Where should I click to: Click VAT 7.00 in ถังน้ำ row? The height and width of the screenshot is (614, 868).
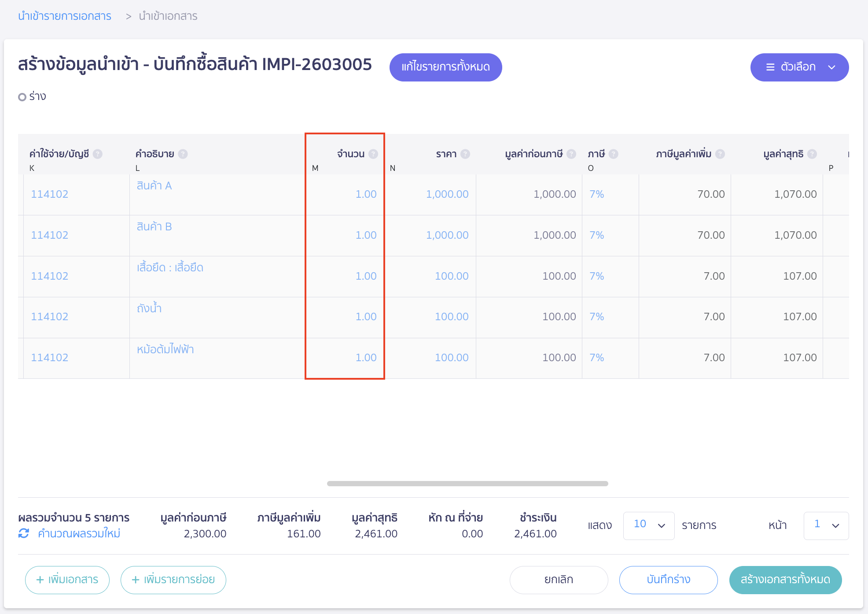pyautogui.click(x=714, y=317)
